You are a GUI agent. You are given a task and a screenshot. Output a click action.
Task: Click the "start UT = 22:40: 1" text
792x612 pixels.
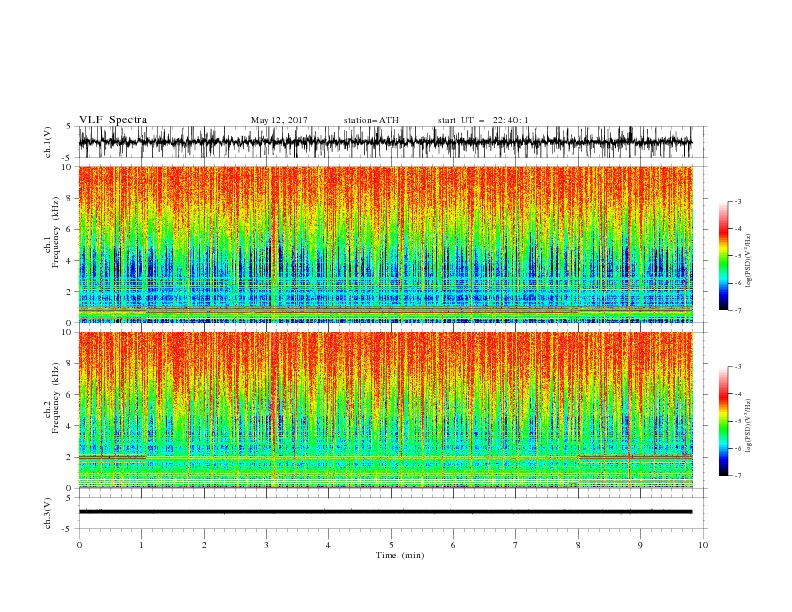[x=483, y=120]
